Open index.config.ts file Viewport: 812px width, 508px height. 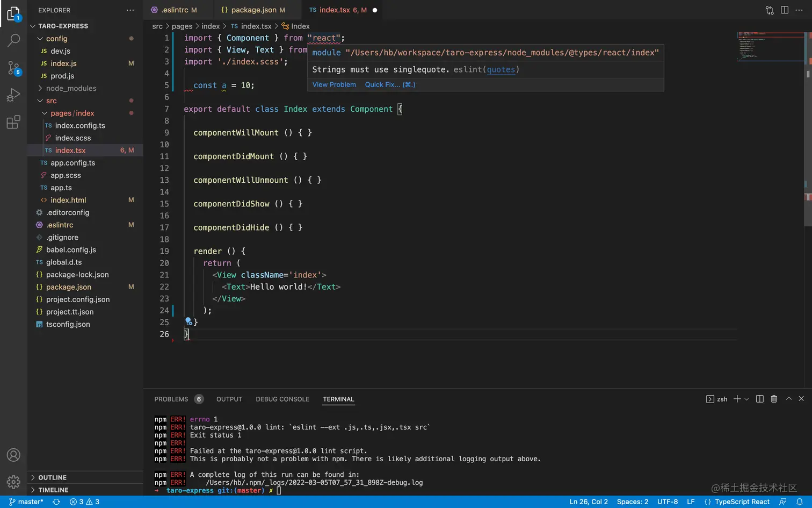pos(85,125)
